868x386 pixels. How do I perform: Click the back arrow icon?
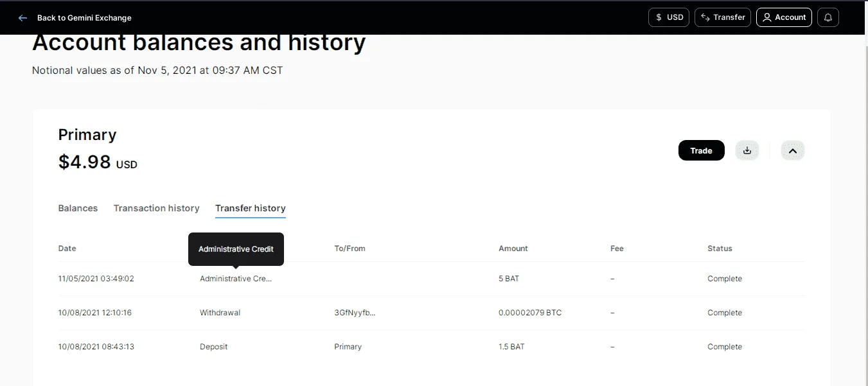point(22,18)
